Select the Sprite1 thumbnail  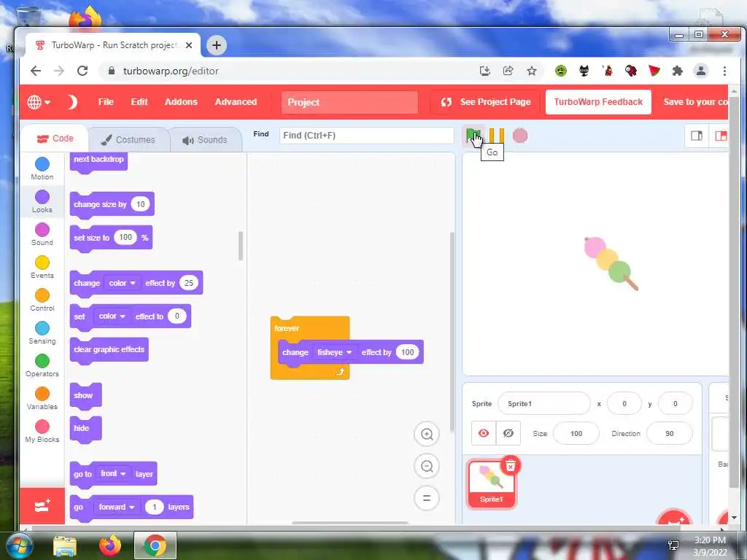(491, 484)
